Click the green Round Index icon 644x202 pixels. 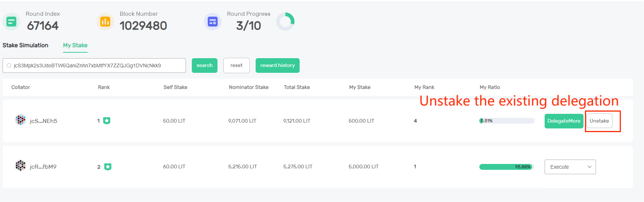pos(11,22)
